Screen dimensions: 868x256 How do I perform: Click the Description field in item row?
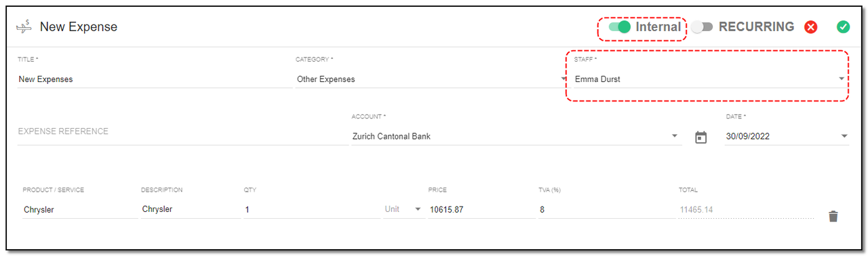190,209
